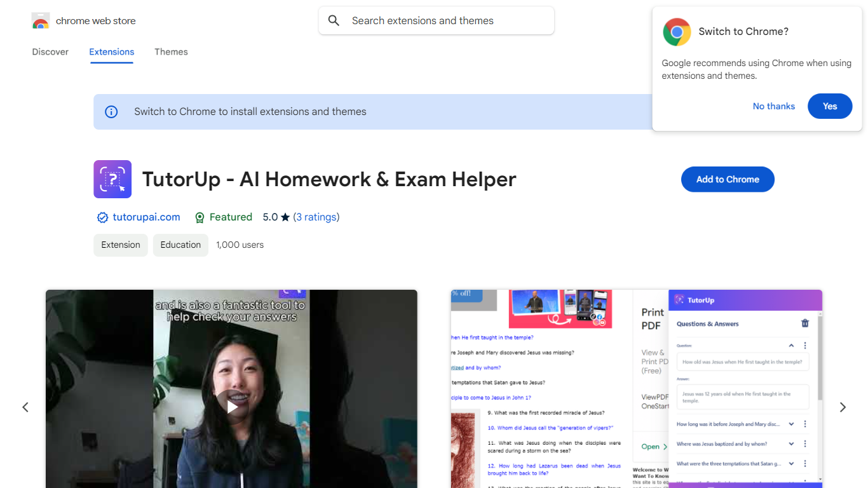
Task: Click the TutorUp extension icon
Action: tap(112, 179)
